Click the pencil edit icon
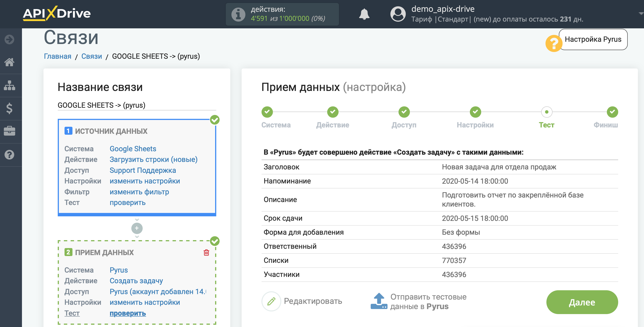644x327 pixels. 271,301
